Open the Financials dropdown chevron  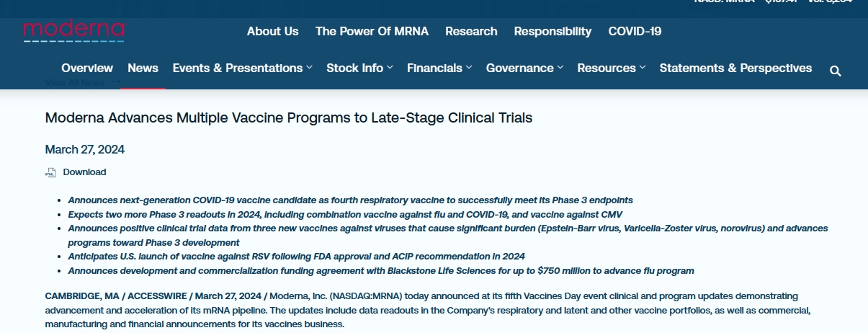(469, 68)
